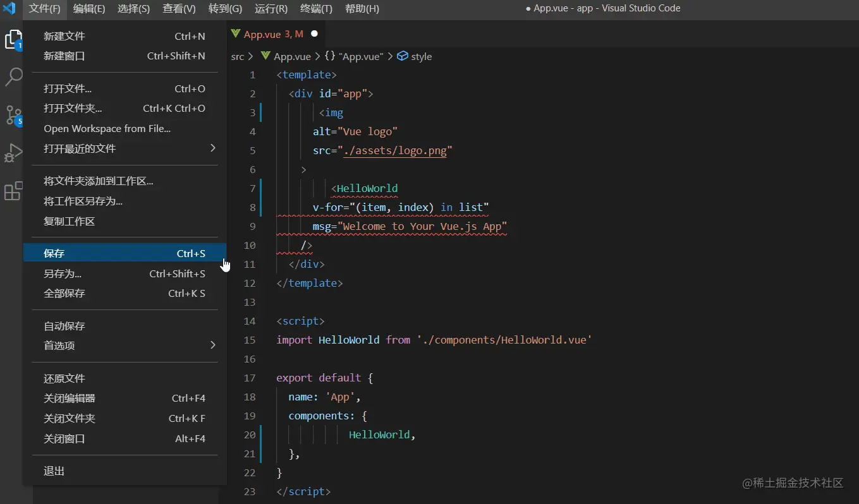Click style in the breadcrumb

click(x=422, y=56)
